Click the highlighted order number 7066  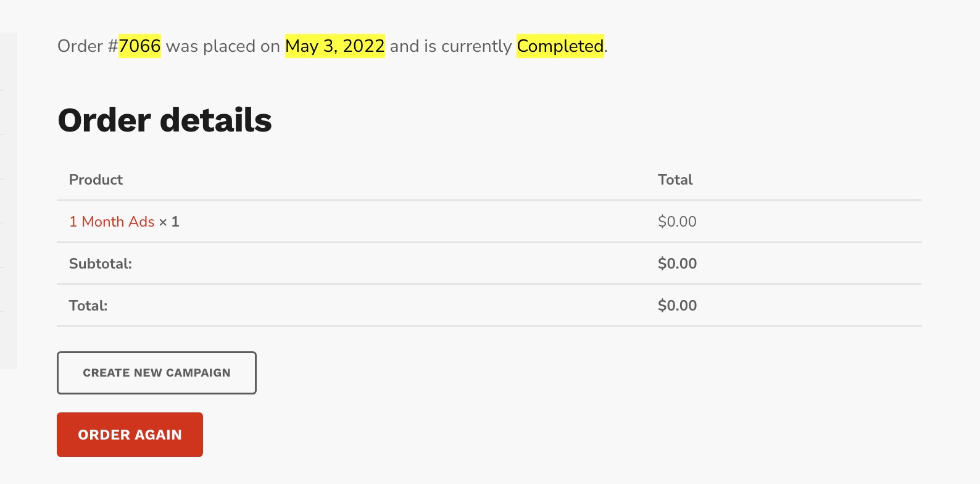click(139, 46)
